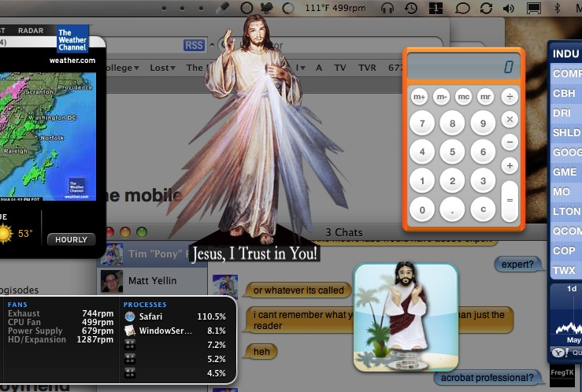Click the Exhaust 744rpm fan row
Image resolution: width=582 pixels, height=392 pixels.
[x=61, y=313]
